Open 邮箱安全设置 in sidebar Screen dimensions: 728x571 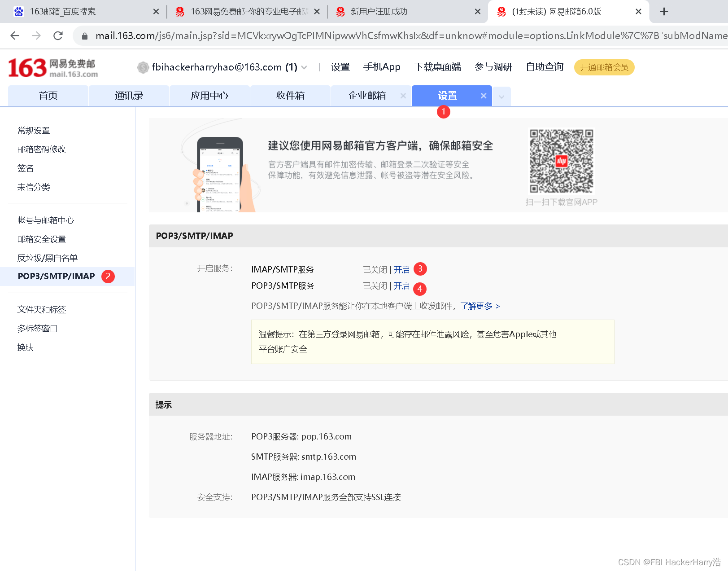[42, 239]
